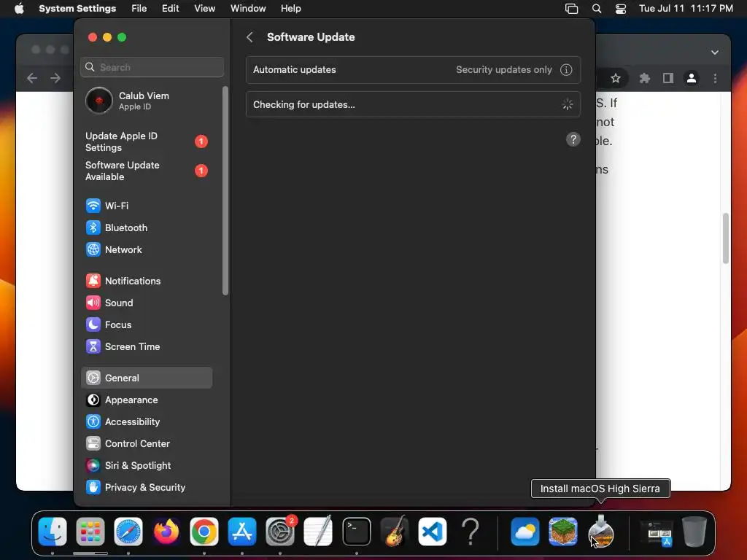
Task: Open the View menu
Action: tap(205, 9)
